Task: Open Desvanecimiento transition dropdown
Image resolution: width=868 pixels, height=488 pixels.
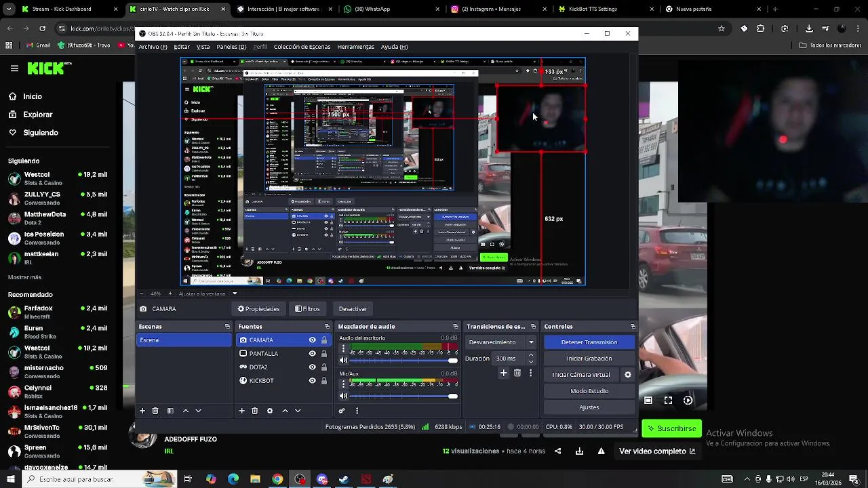Action: (x=502, y=342)
